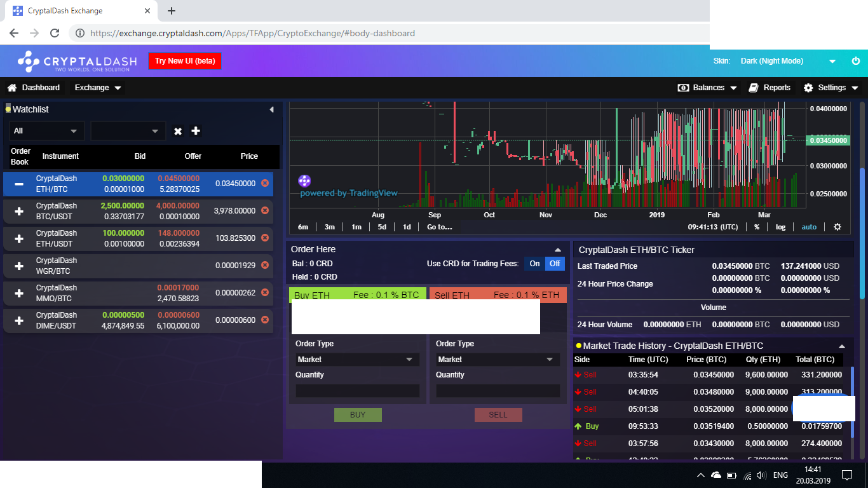Image resolution: width=868 pixels, height=488 pixels.
Task: Toggle auto scale on chart
Action: [809, 227]
